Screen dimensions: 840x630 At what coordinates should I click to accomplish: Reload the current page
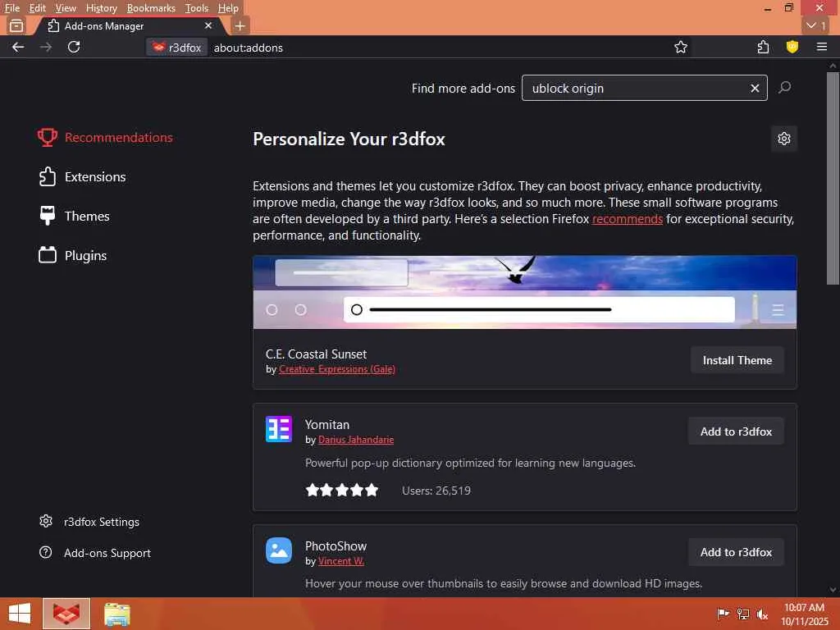click(x=74, y=47)
